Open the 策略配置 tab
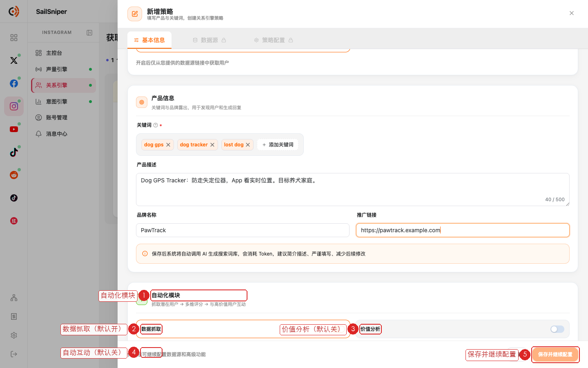The width and height of the screenshot is (588, 368). coord(274,40)
